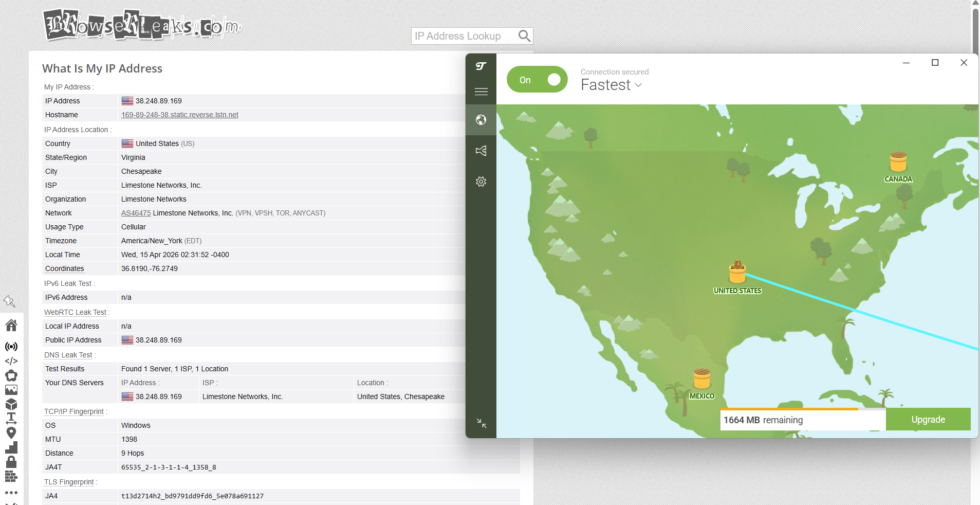Collapse the TunnelBear window with shrink arrows

click(x=482, y=423)
